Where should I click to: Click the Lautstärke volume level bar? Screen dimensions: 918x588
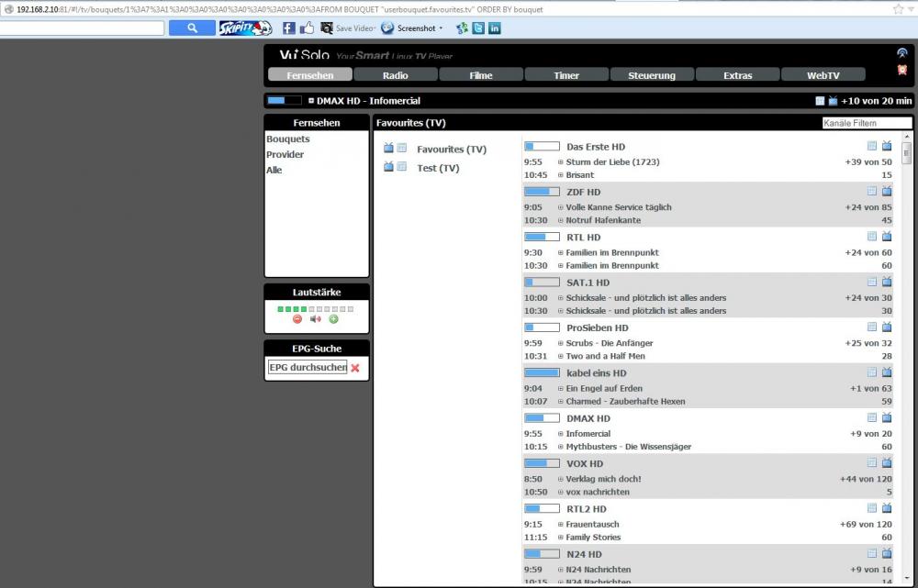(x=315, y=309)
